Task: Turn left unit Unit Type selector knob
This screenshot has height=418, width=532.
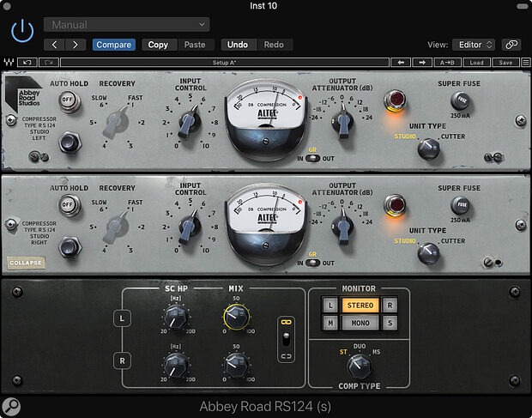Action: [428, 149]
